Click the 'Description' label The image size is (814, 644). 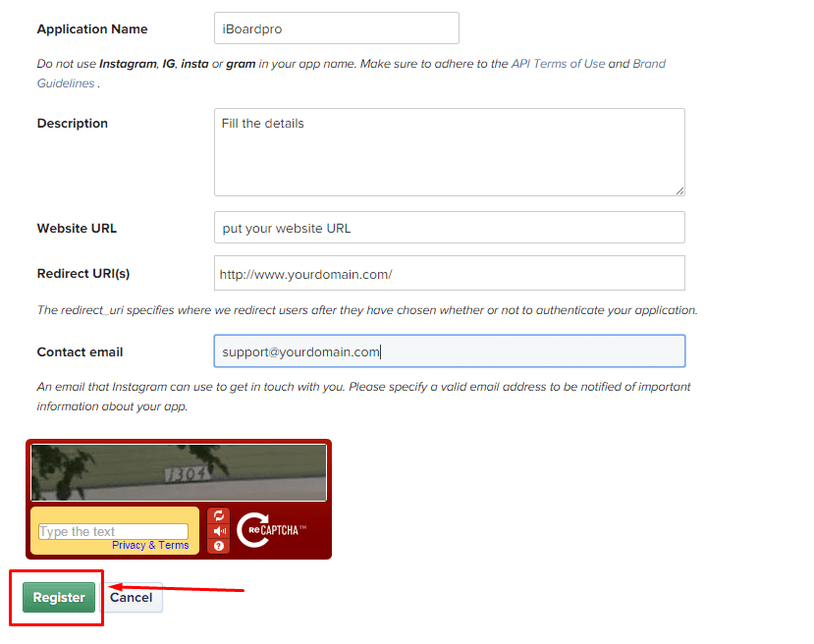[x=72, y=124]
